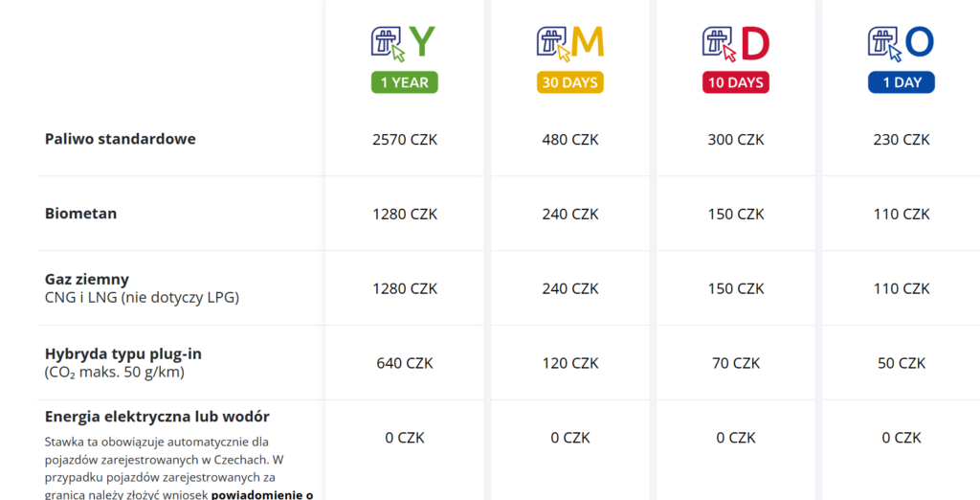This screenshot has width=980, height=500.
Task: Click the 2570 CZK yearly standard fuel price
Action: click(x=405, y=139)
